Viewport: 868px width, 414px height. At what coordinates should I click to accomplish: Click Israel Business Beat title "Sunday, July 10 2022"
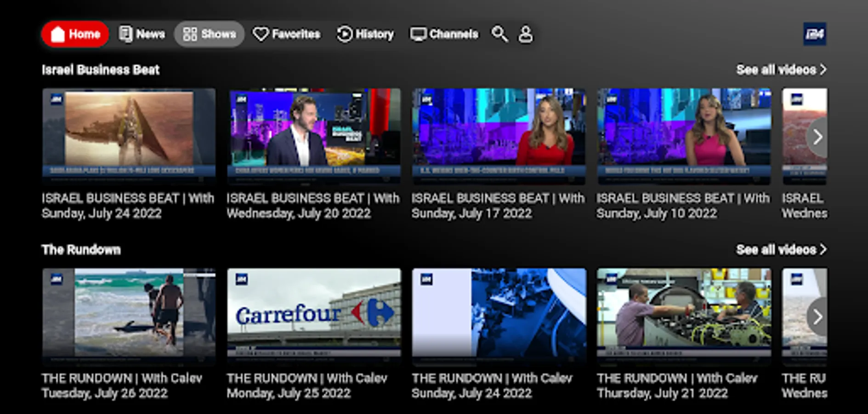(657, 213)
